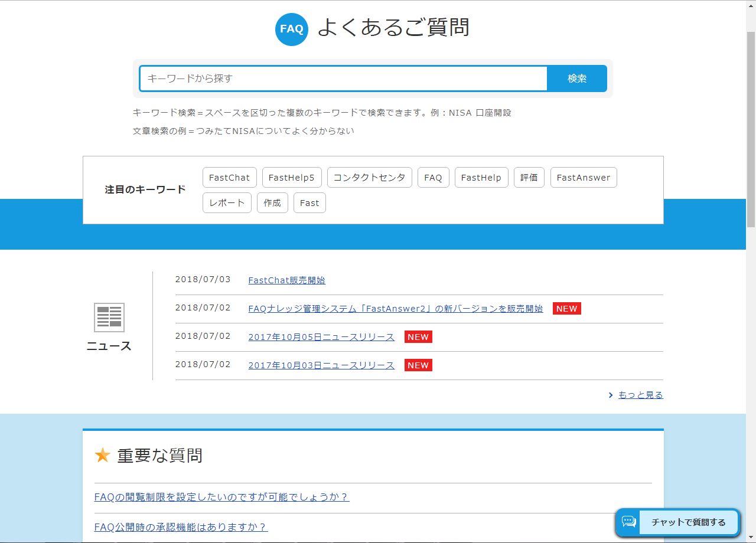Screen dimensions: 756x543
Task: Pick the FastAnswer keyword tag
Action: (583, 178)
